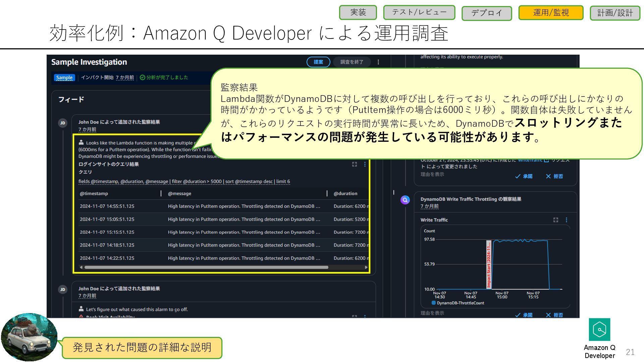644x362 pixels.
Task: Click the フィード heading
Action: click(x=71, y=100)
